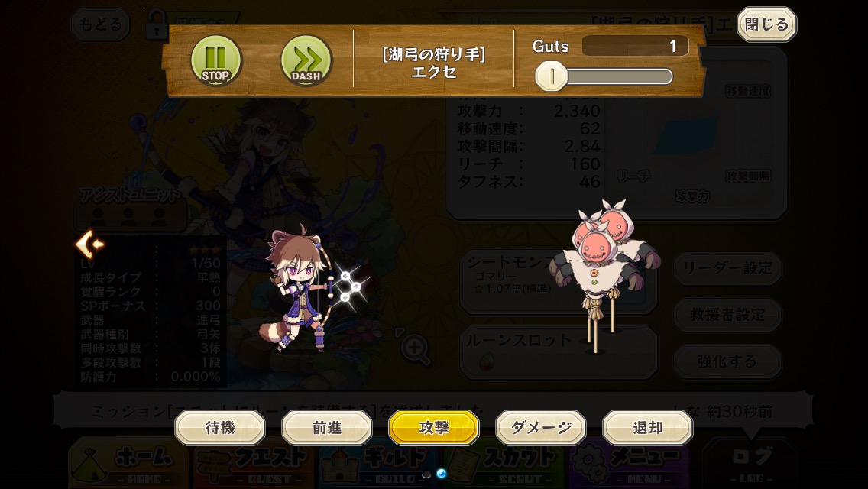Click the Guts slider handle
Viewport: 868px width, 489px height.
pyautogui.click(x=552, y=76)
